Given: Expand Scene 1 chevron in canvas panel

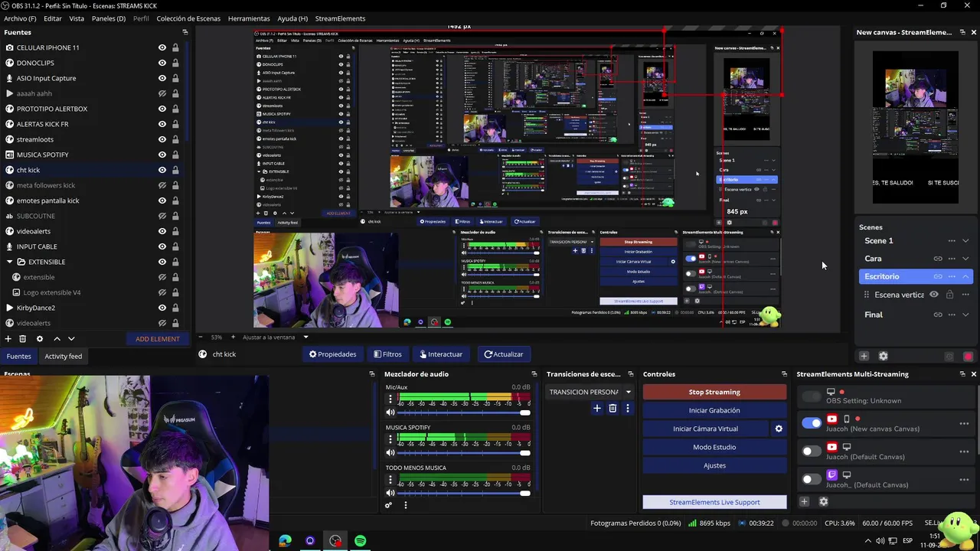Looking at the screenshot, I should 965,240.
